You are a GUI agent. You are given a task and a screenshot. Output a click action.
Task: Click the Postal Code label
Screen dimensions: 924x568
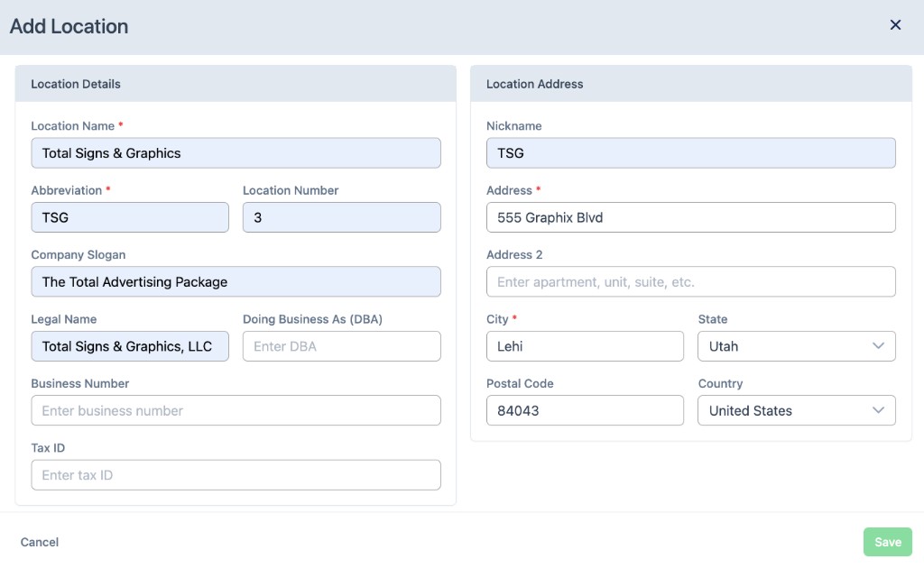[x=520, y=384]
